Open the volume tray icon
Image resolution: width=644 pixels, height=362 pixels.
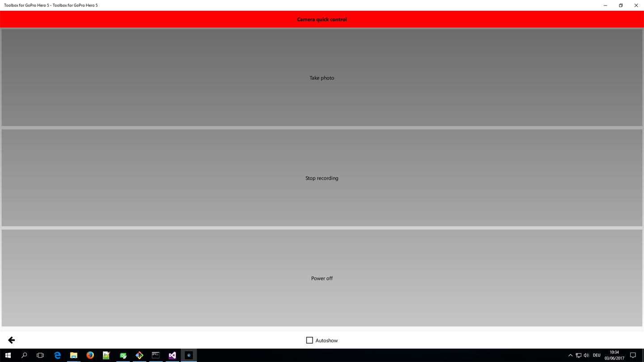(586, 355)
